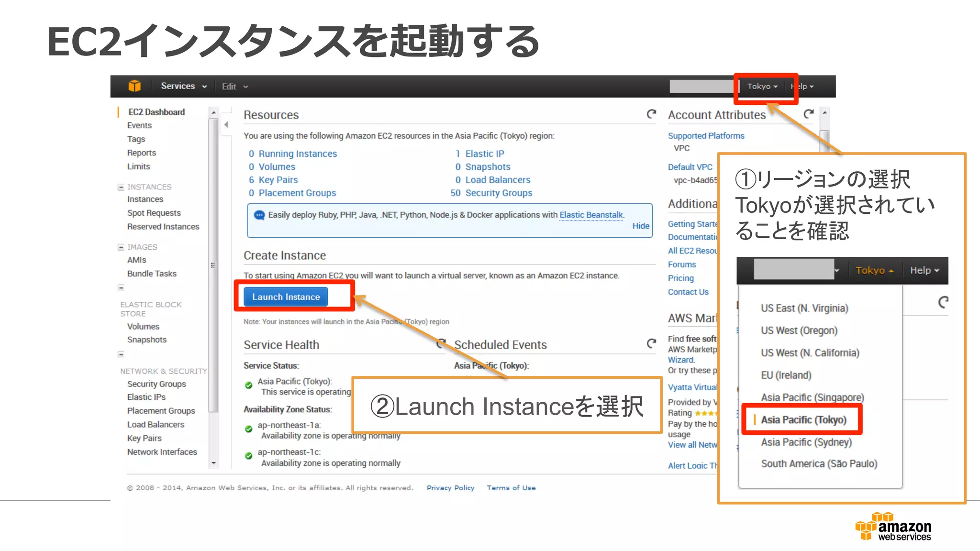
Task: Open Help dropdown in region popup
Action: [924, 270]
